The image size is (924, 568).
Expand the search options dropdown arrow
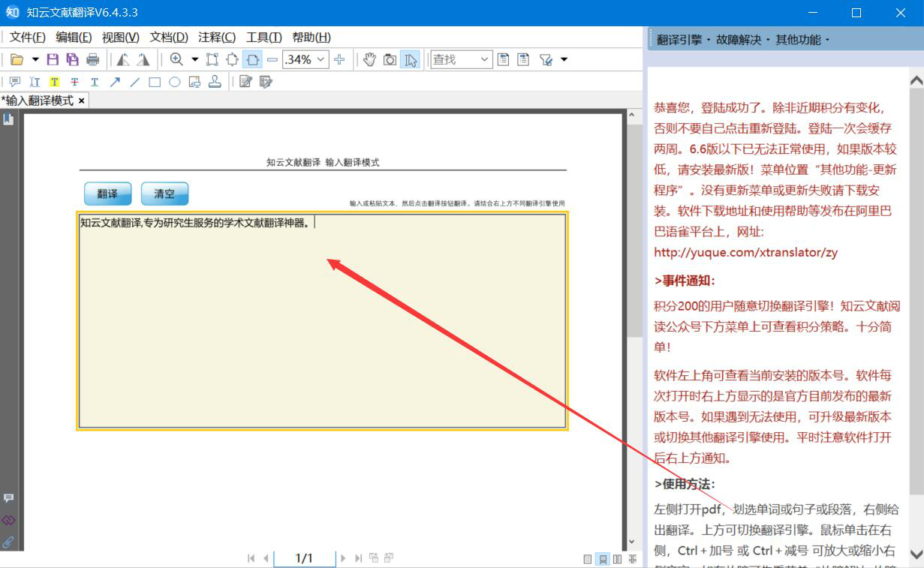click(x=564, y=60)
